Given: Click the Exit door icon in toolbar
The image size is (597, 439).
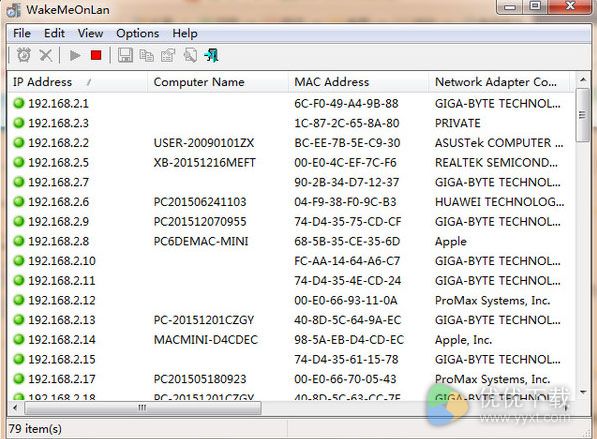Looking at the screenshot, I should [x=212, y=56].
